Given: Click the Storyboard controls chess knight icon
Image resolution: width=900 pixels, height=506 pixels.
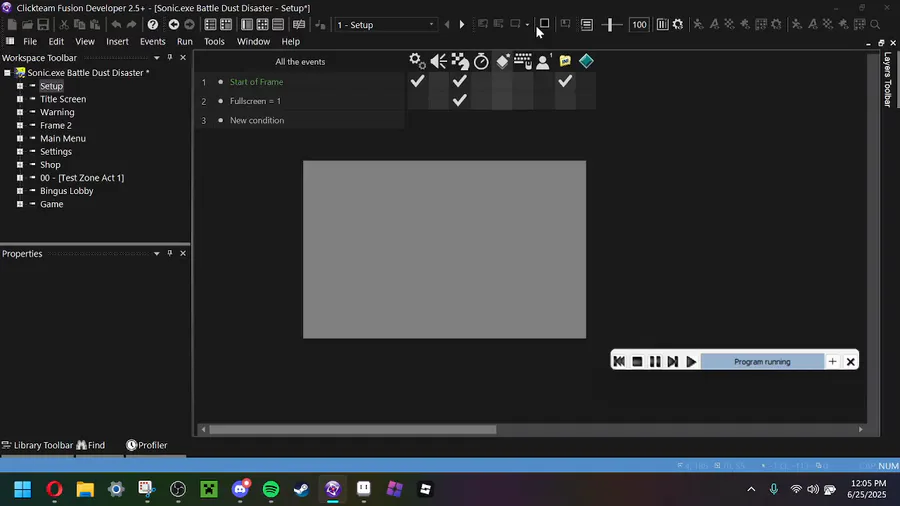Looking at the screenshot, I should tap(460, 61).
